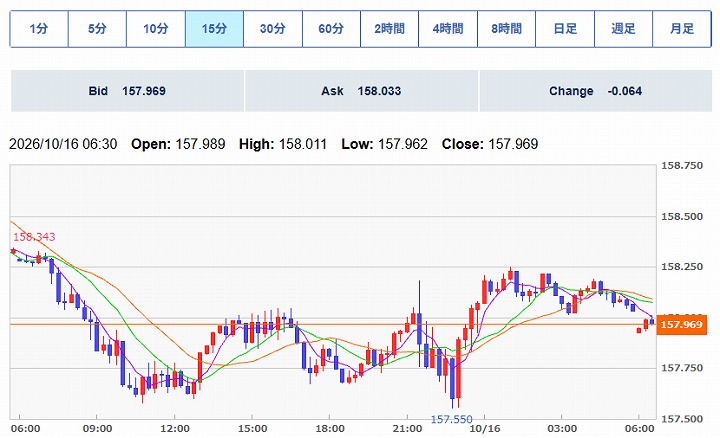
Task: Click the 12:00 time axis label
Action: pyautogui.click(x=175, y=429)
